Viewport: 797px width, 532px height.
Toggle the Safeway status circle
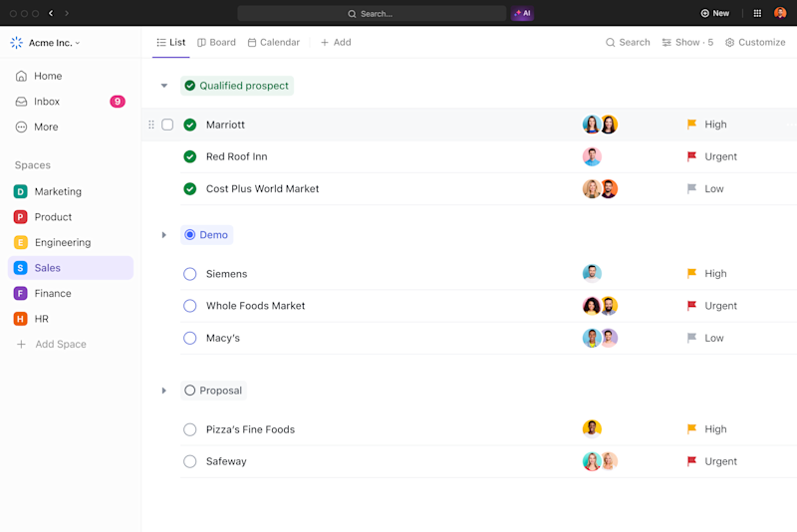pos(190,461)
